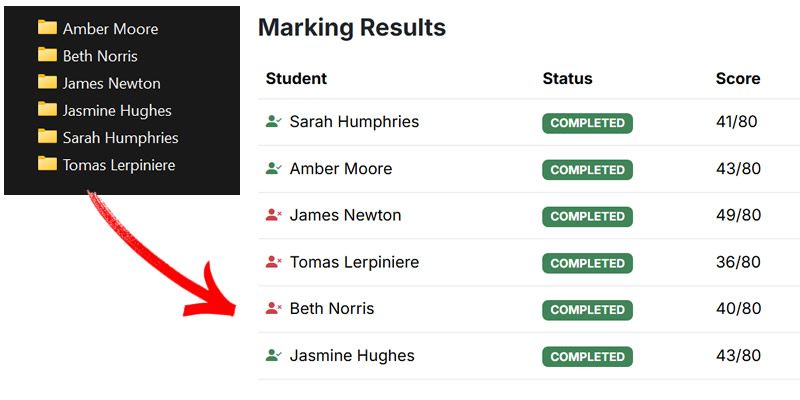Click red unmatched-user icon beside Tomas Lerpiniere
This screenshot has width=800, height=400.
[274, 262]
